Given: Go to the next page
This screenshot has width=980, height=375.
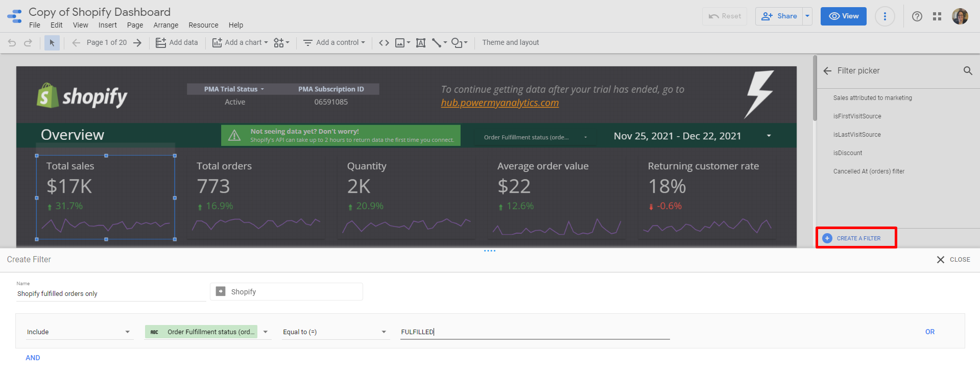Looking at the screenshot, I should click(x=137, y=43).
